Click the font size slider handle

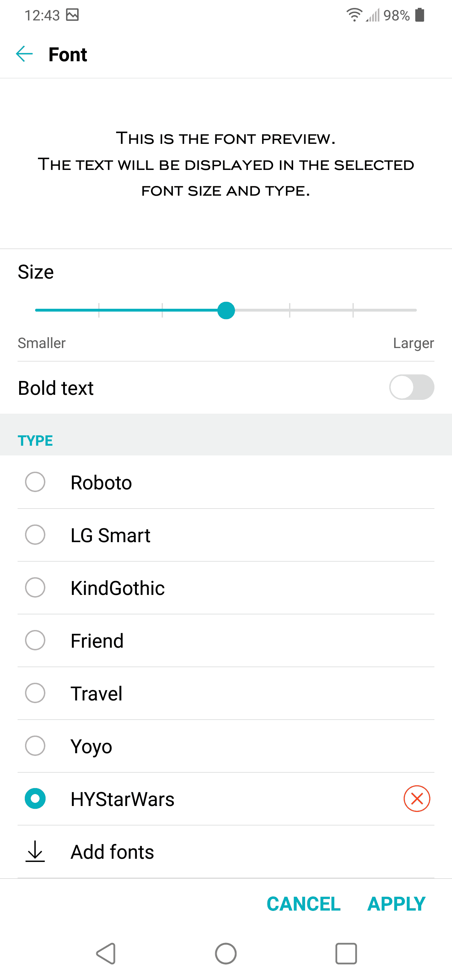click(226, 310)
